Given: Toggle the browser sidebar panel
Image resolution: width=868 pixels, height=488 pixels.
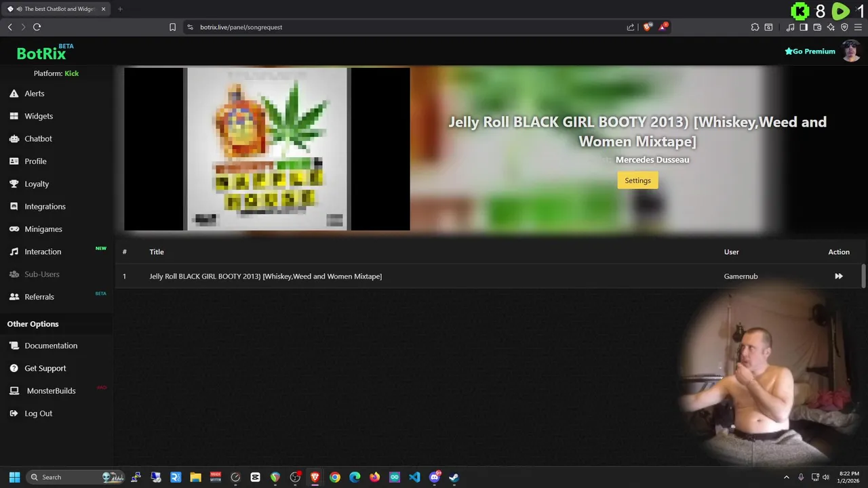Looking at the screenshot, I should [x=804, y=27].
